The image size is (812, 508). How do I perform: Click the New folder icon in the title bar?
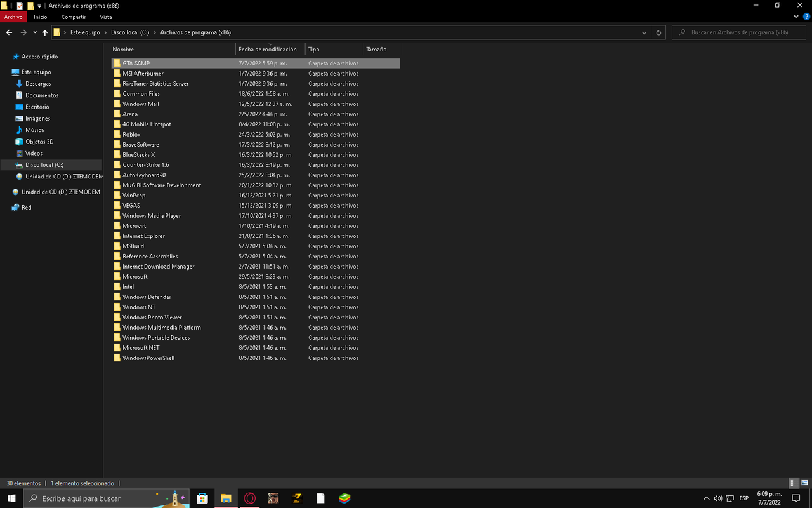(30, 6)
